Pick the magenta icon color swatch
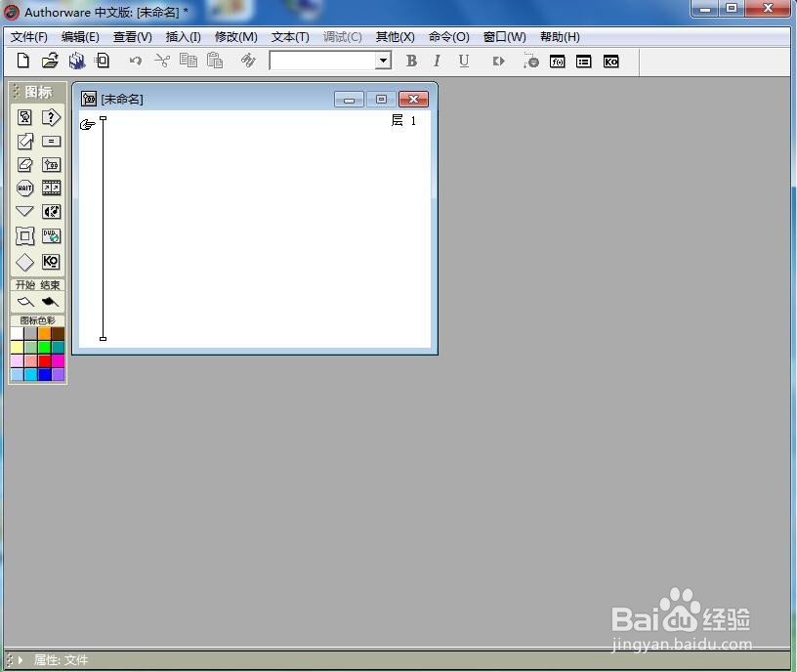The image size is (797, 672). (58, 361)
